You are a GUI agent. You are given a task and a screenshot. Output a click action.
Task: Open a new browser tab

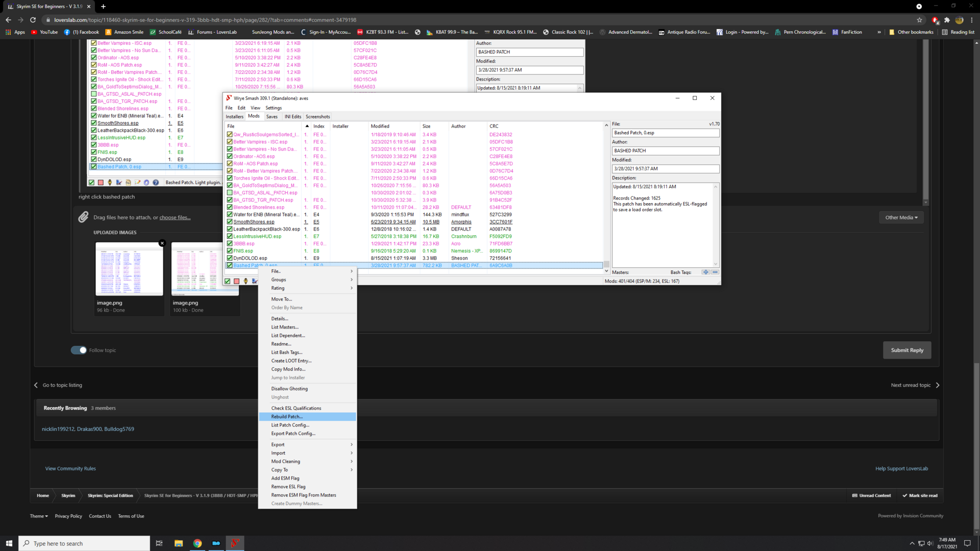pos(103,7)
